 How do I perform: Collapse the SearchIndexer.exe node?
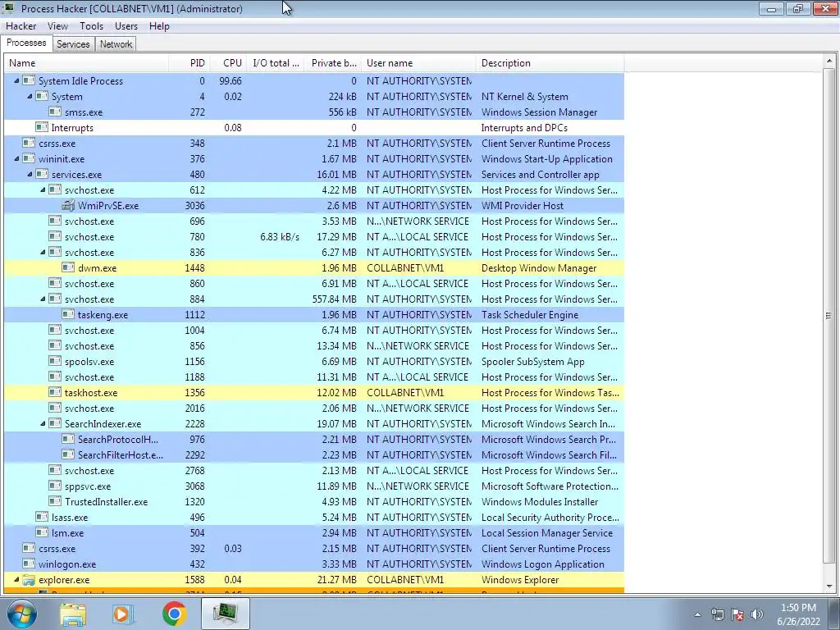point(43,424)
